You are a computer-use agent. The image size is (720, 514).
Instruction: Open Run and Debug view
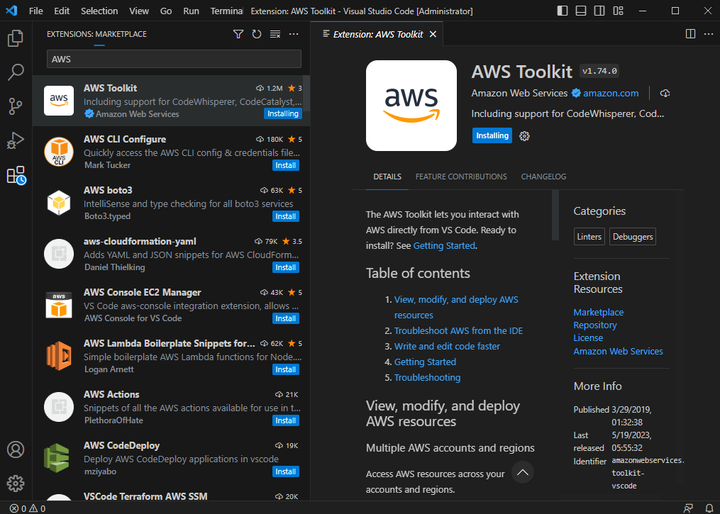(15, 140)
